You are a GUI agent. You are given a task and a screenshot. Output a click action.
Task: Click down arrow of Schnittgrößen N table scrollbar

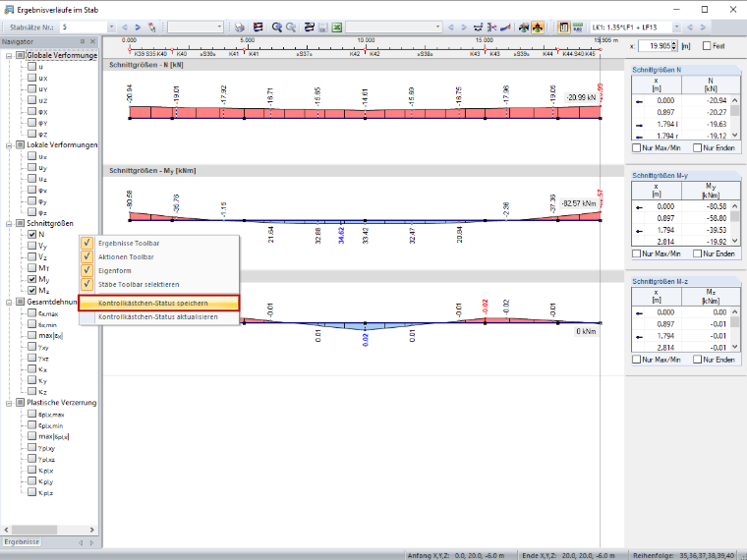pos(735,136)
